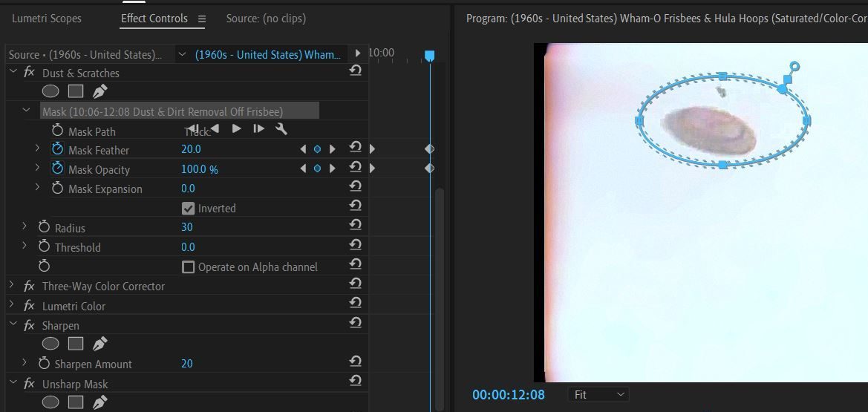Open mask tracking methods wrench

click(281, 129)
